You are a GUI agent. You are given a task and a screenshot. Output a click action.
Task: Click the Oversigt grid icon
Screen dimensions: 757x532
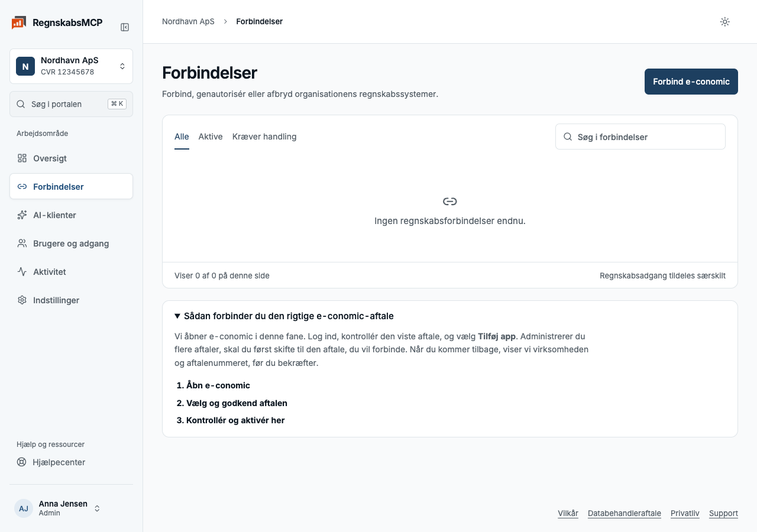(x=22, y=158)
